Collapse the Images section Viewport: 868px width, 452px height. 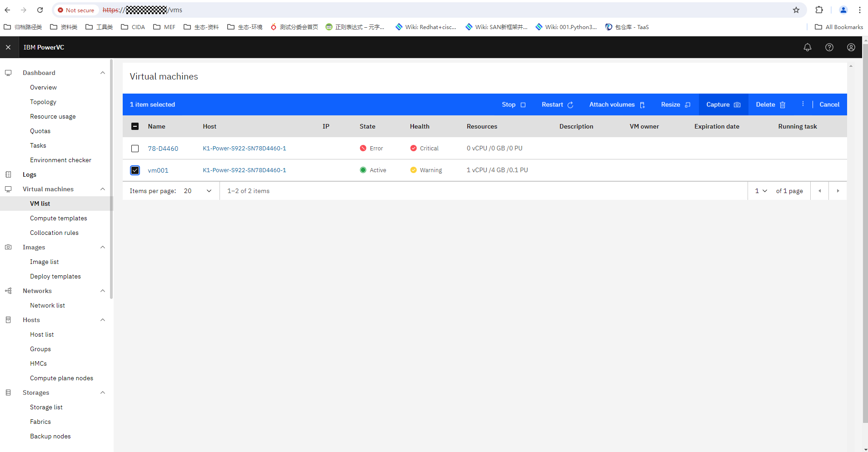pyautogui.click(x=103, y=247)
